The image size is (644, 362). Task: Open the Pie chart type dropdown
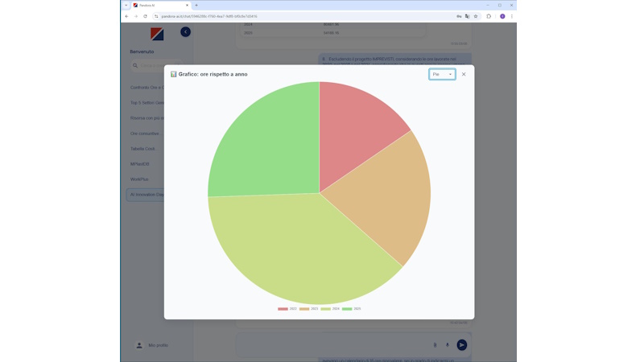442,74
